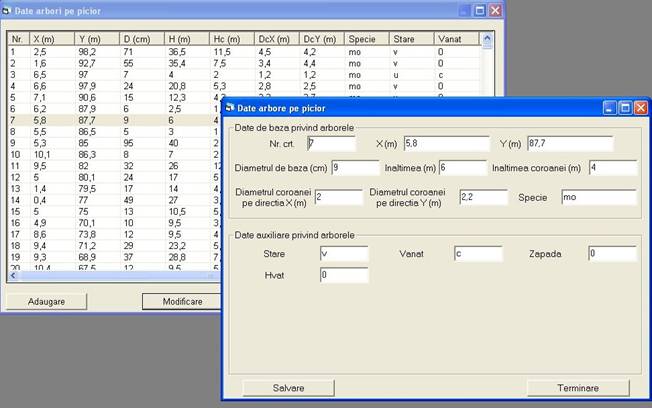Click the Stare input field
This screenshot has height=408, width=652.
coord(344,254)
